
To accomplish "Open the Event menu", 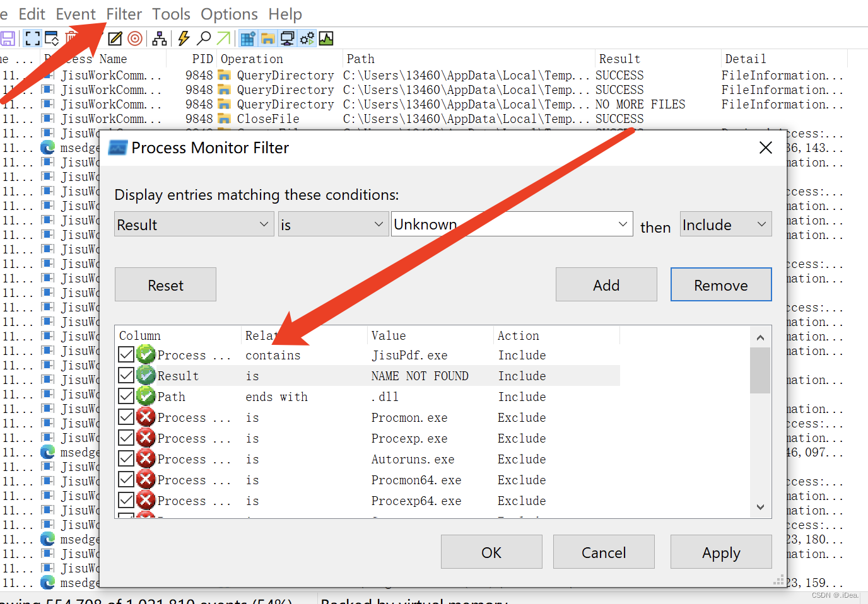I will pyautogui.click(x=76, y=14).
